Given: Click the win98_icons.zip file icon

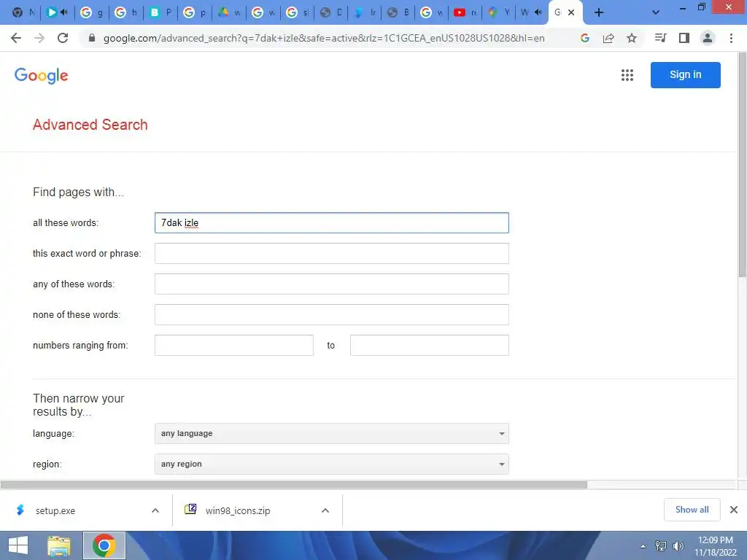Looking at the screenshot, I should [x=190, y=509].
